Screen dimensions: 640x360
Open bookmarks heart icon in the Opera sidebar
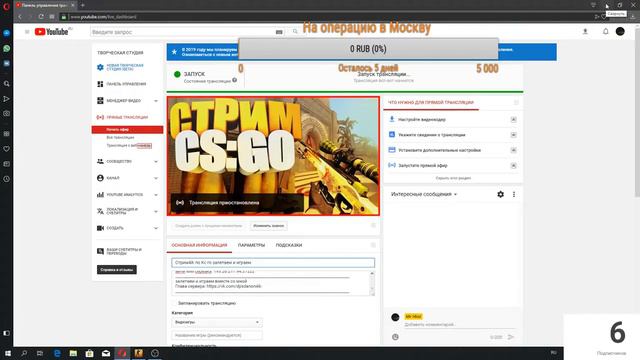pyautogui.click(x=7, y=149)
